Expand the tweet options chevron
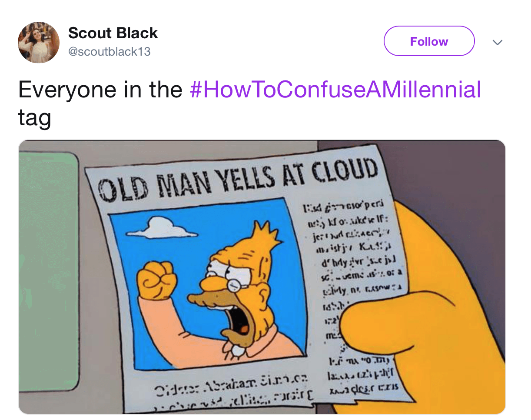Viewport: 531px width, 420px height. pyautogui.click(x=497, y=43)
